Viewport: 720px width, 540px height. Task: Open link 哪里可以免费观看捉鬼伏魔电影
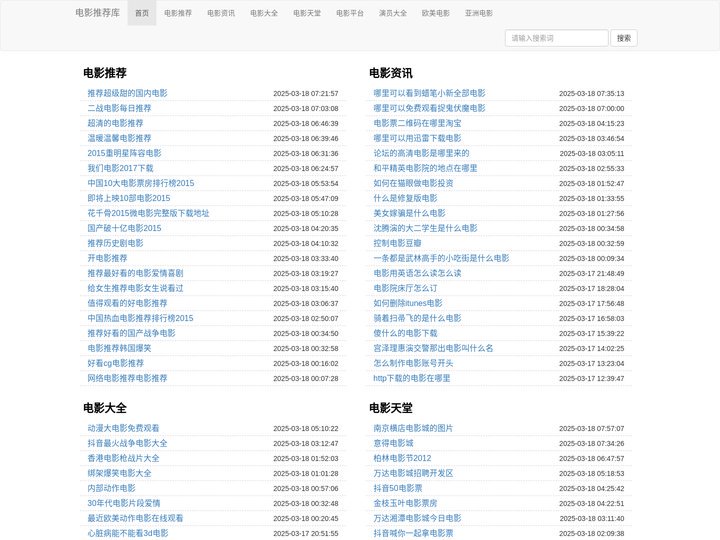429,108
